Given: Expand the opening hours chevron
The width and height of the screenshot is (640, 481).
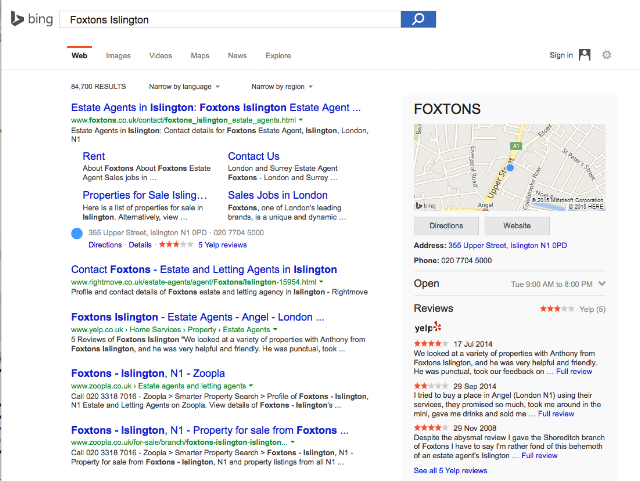Looking at the screenshot, I should pos(602,283).
